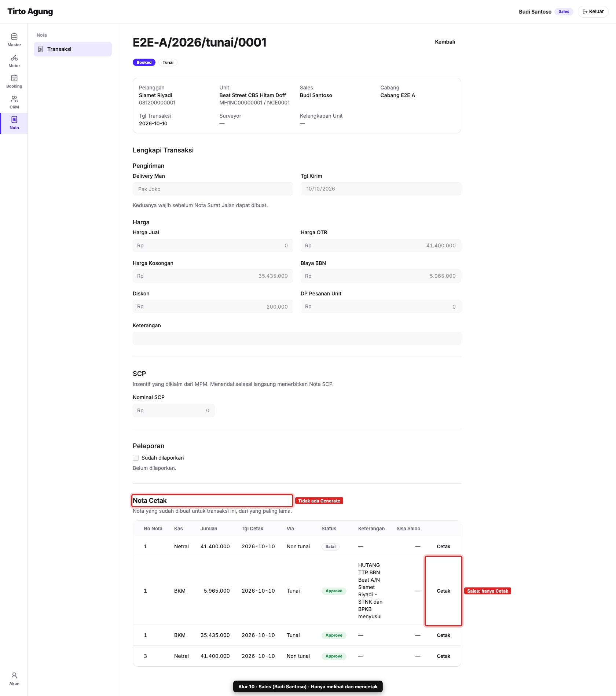
Task: Click the Kembali back button
Action: [445, 42]
